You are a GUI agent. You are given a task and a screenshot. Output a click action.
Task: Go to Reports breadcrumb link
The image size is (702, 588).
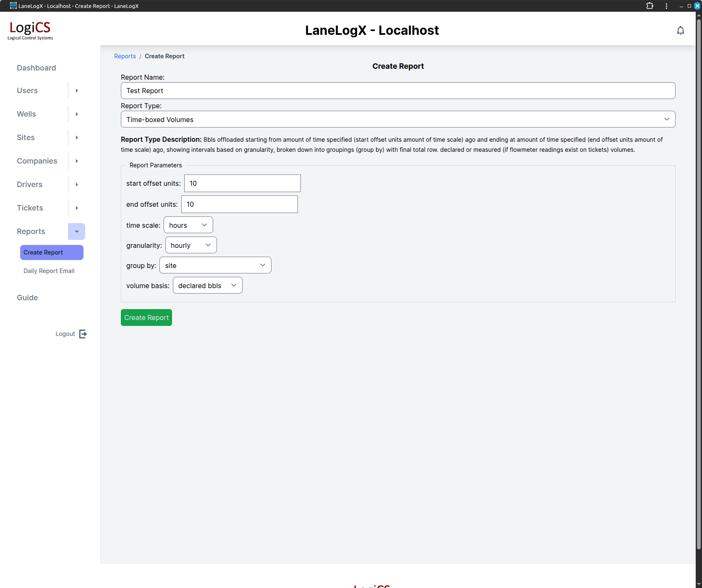point(125,56)
